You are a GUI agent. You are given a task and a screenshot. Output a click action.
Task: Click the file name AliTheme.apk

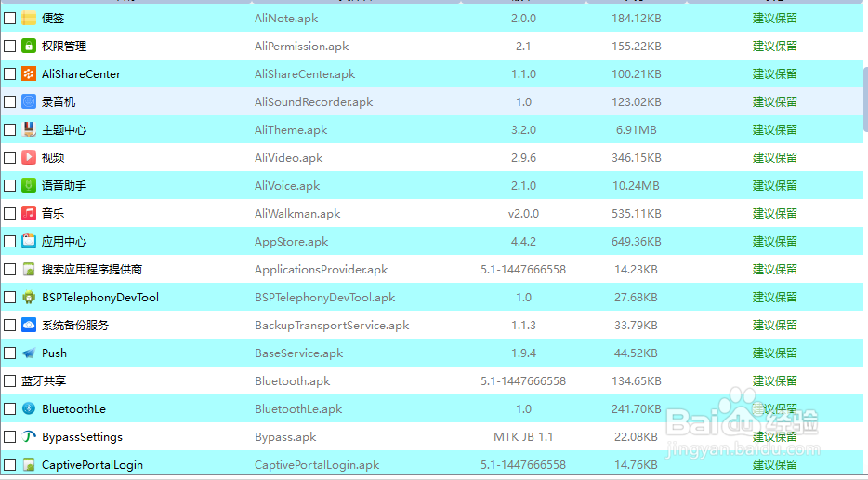(x=291, y=129)
